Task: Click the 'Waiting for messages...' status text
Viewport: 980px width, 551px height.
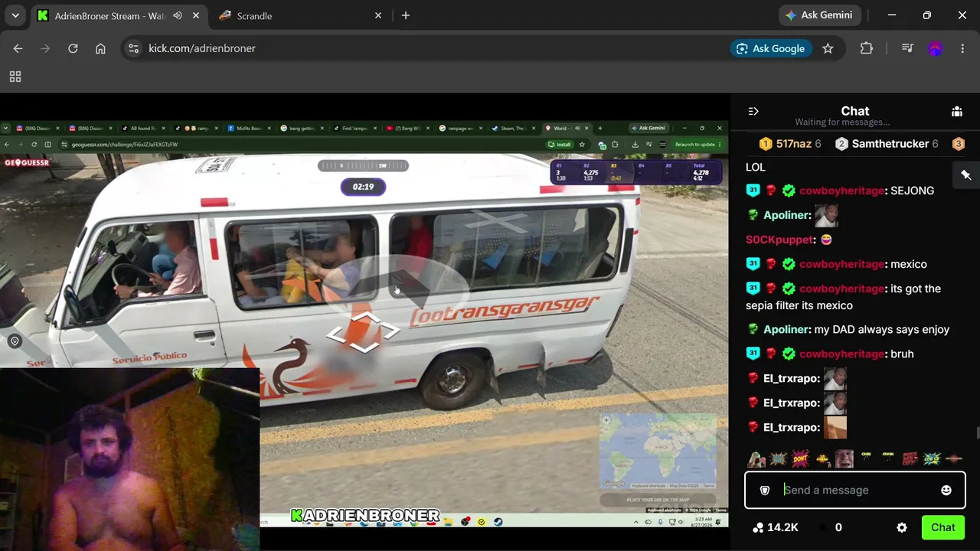Action: pyautogui.click(x=842, y=122)
